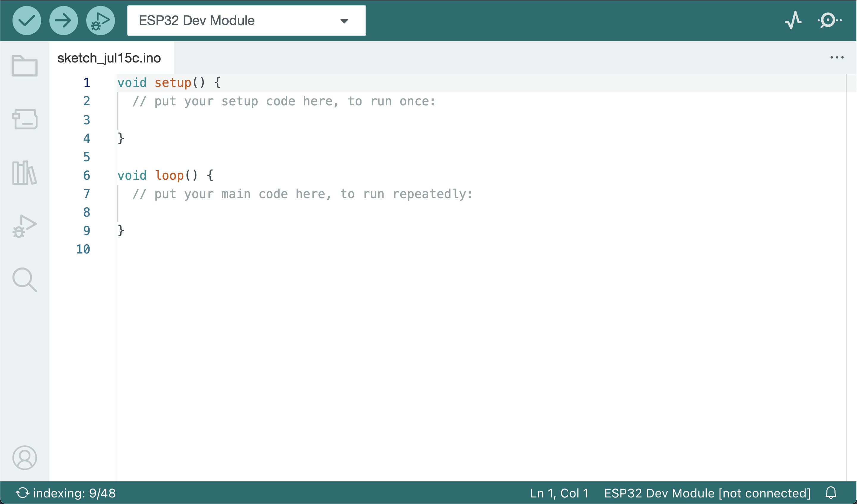The image size is (857, 504).
Task: Click the setup code comment line
Action: (284, 101)
